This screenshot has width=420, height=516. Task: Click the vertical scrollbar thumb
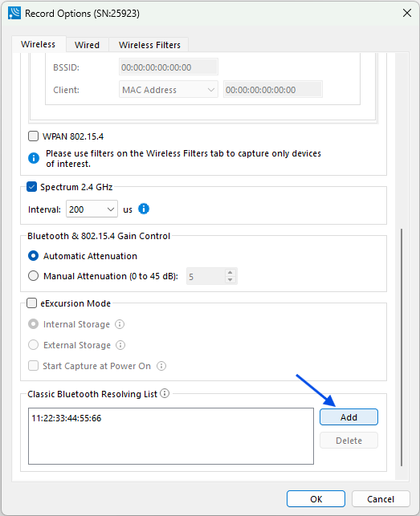402,347
